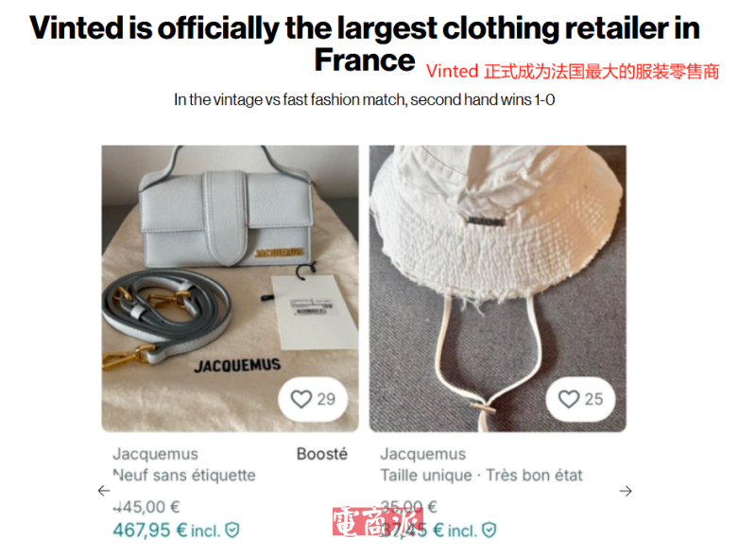Click the red Chinese translation text

(573, 72)
